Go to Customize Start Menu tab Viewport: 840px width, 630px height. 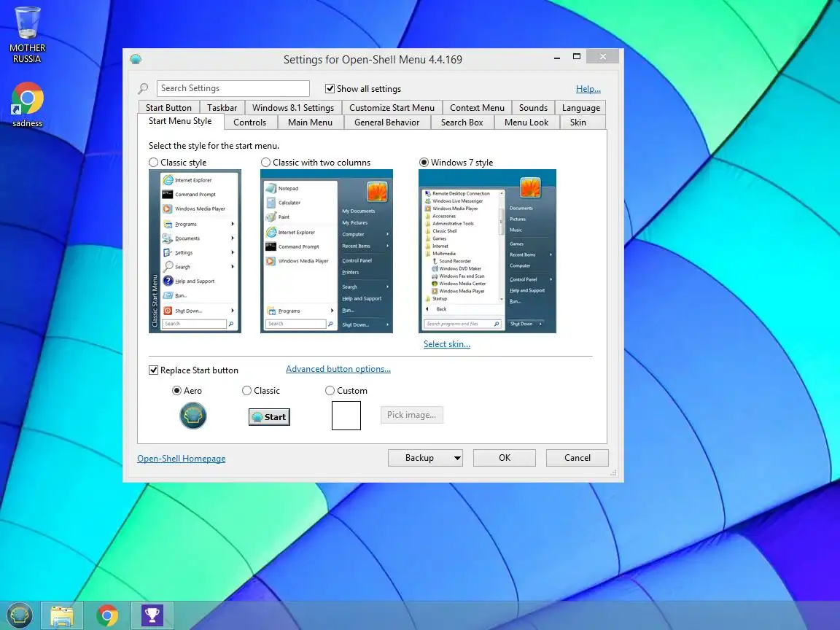[x=392, y=108]
